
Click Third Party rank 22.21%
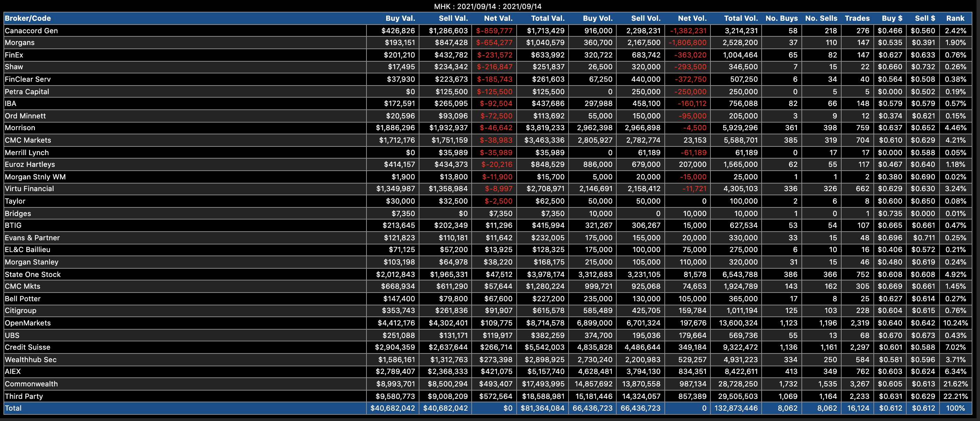point(955,396)
